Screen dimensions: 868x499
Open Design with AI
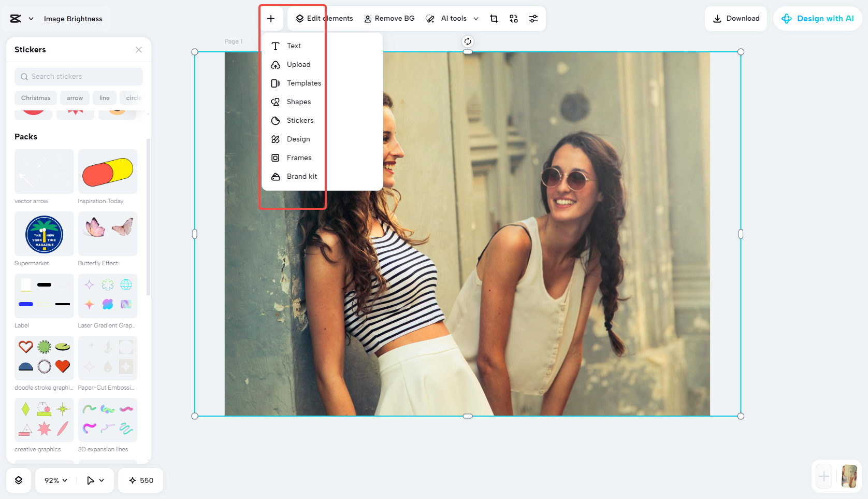click(x=817, y=18)
